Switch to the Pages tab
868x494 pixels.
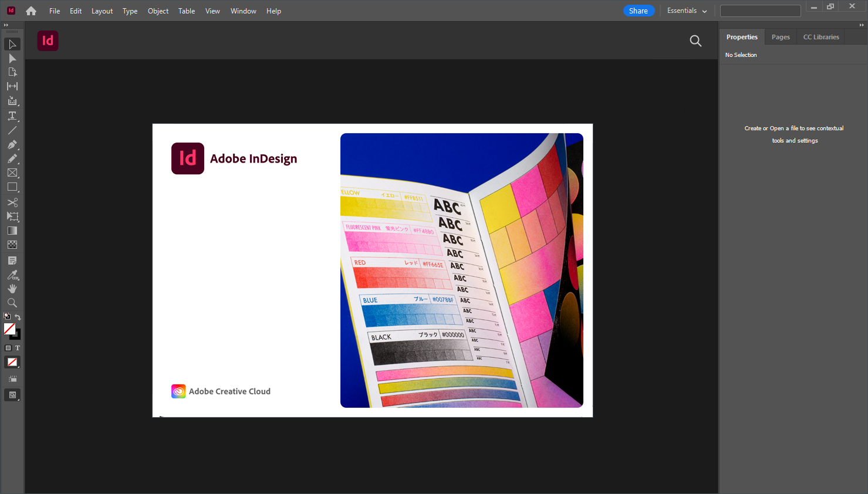[x=781, y=37]
